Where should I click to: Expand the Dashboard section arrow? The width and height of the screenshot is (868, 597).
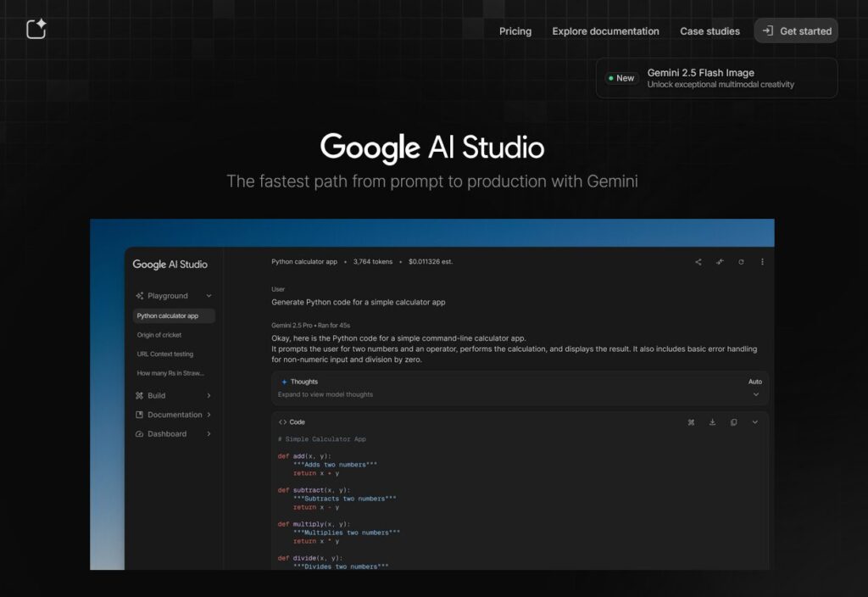point(209,433)
